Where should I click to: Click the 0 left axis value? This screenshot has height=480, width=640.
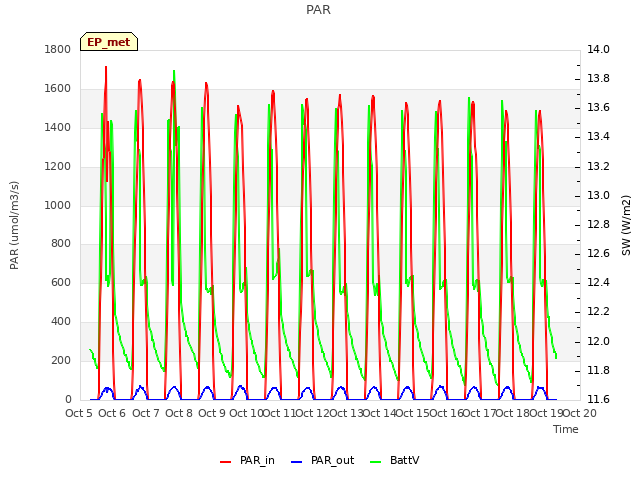click(x=68, y=400)
